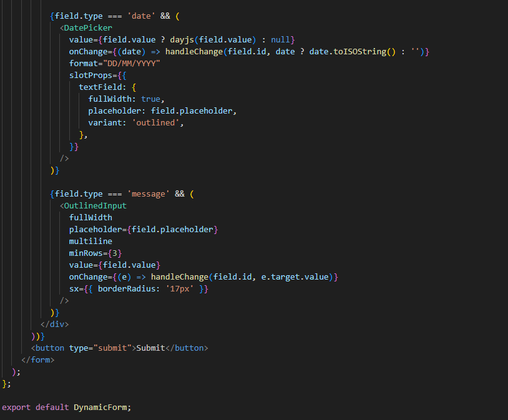Click the DatePicker component tag name
The height and width of the screenshot is (420, 508).
coord(88,27)
